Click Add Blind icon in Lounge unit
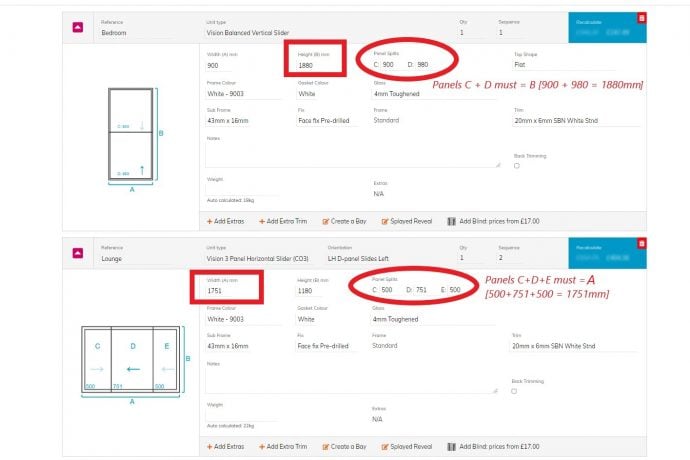Viewport: 690px width, 460px height. (452, 446)
